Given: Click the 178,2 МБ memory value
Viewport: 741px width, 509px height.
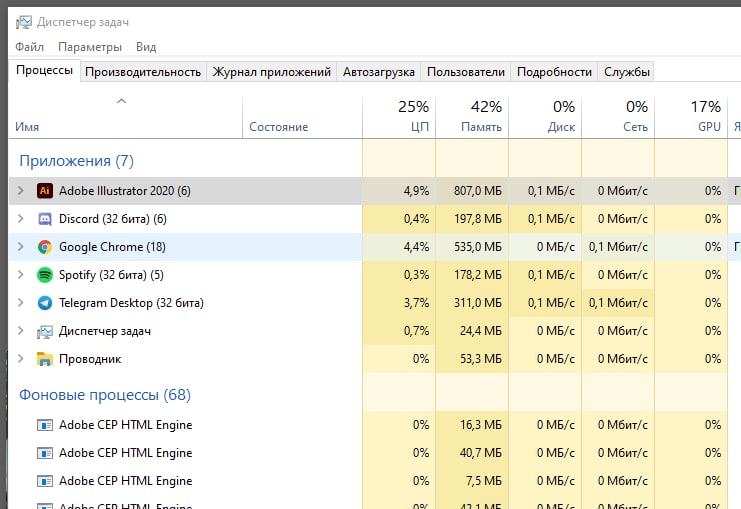Looking at the screenshot, I should 478,275.
